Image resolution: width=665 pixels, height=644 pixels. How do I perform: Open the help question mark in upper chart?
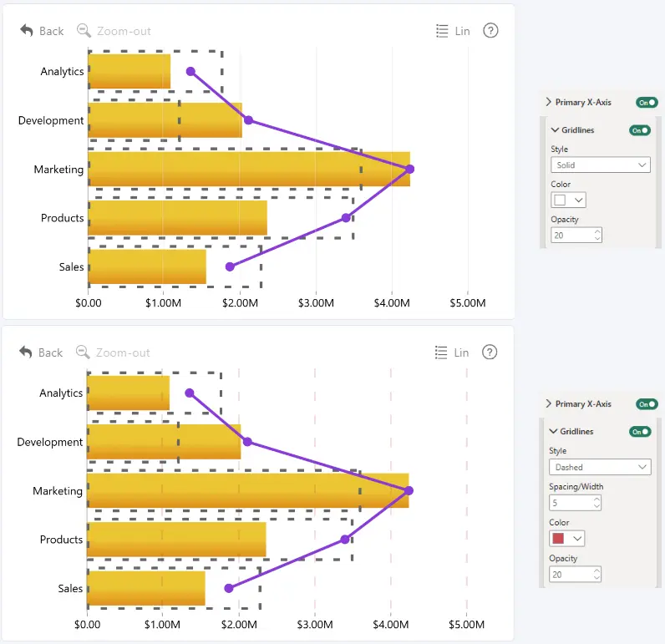[x=490, y=31]
